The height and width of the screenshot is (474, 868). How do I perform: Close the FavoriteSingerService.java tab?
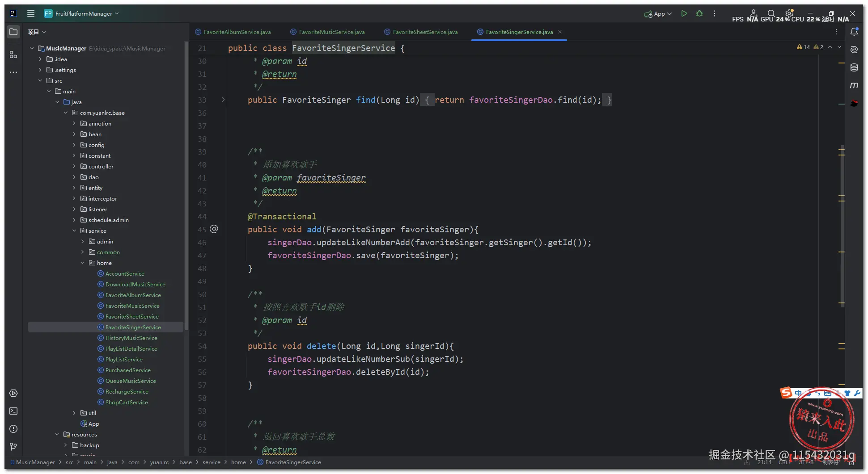560,32
